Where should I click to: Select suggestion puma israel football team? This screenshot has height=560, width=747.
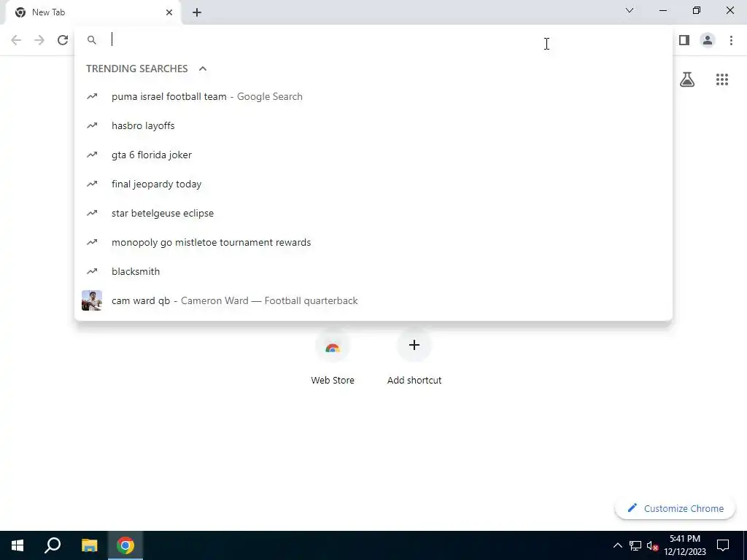pos(373,97)
